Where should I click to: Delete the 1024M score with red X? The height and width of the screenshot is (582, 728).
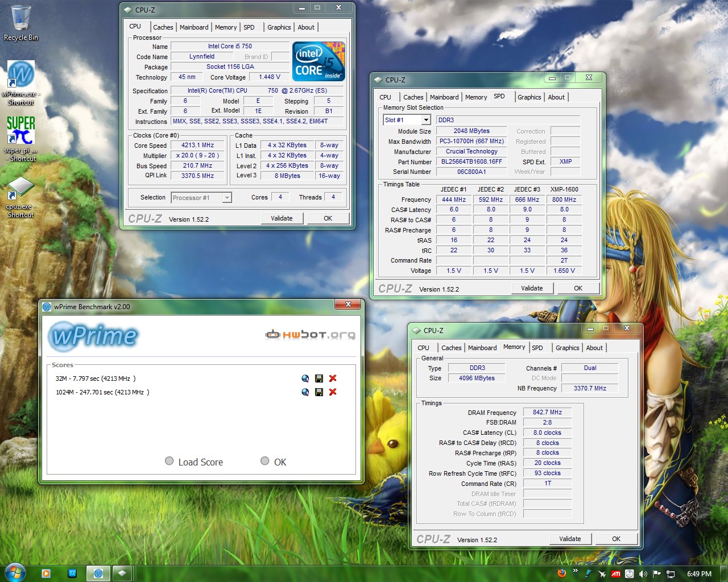click(x=333, y=392)
